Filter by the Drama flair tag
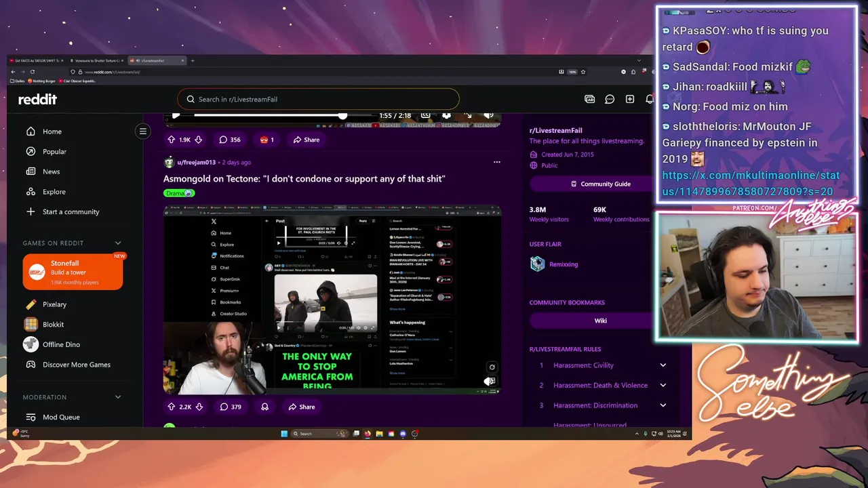 (179, 193)
